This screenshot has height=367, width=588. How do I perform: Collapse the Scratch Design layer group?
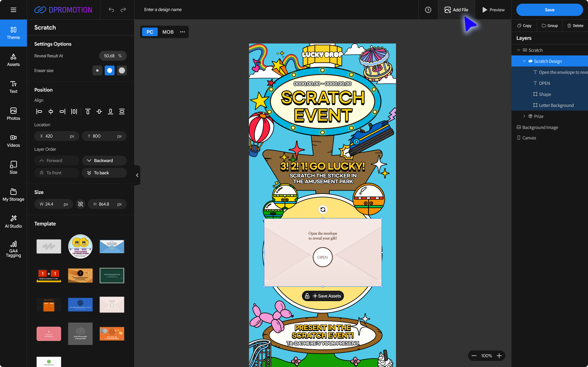pyautogui.click(x=524, y=61)
